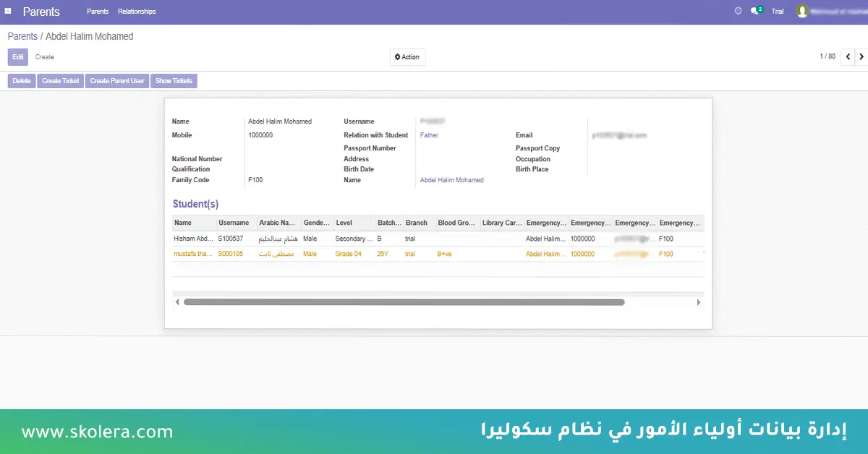The width and height of the screenshot is (868, 454).
Task: Click the Create Parent User button
Action: [x=117, y=81]
